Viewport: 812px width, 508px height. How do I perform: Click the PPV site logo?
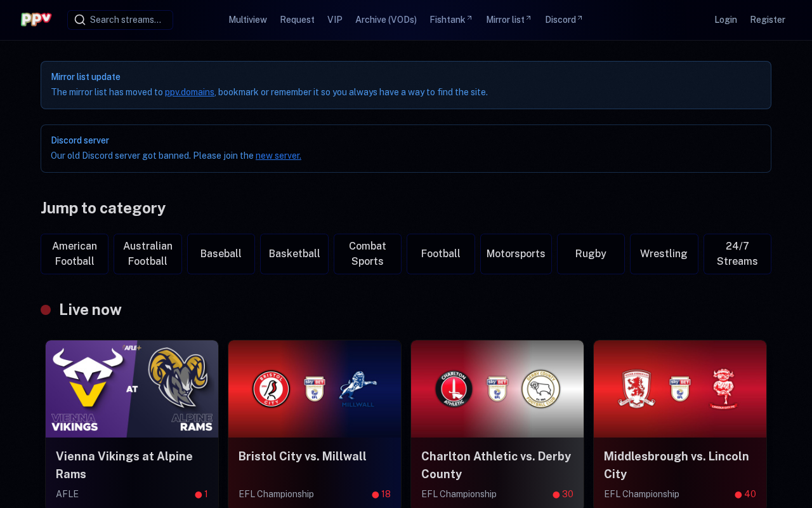tap(36, 20)
